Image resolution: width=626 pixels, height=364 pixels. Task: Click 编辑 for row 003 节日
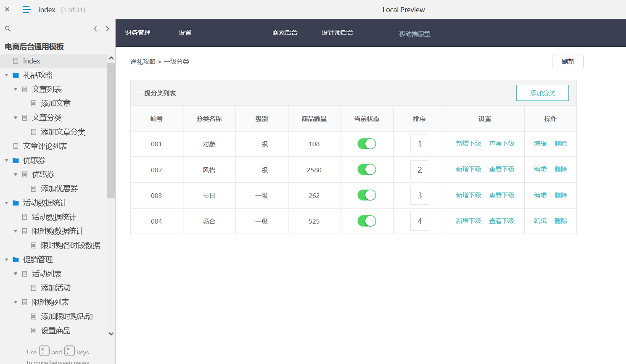(540, 195)
